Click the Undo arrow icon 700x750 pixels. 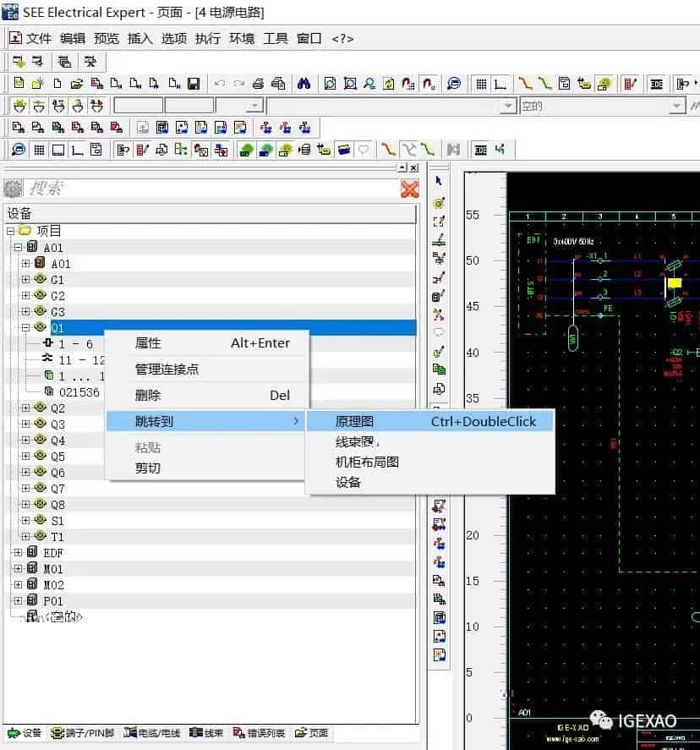(220, 84)
